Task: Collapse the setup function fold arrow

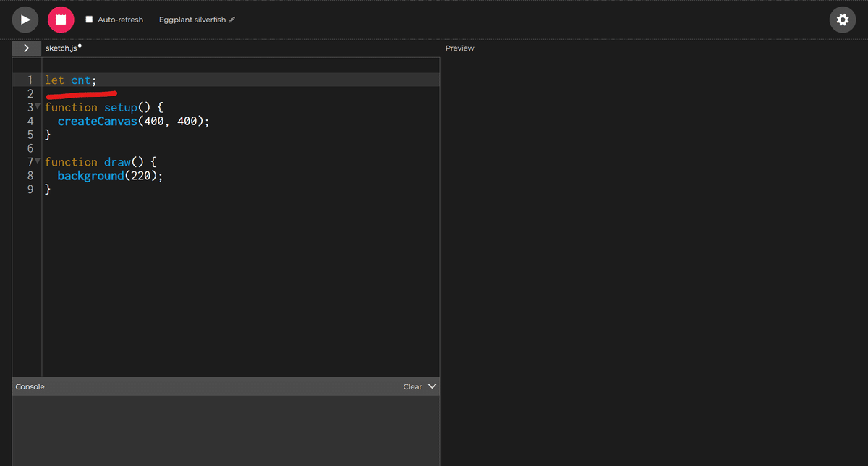Action: tap(38, 106)
